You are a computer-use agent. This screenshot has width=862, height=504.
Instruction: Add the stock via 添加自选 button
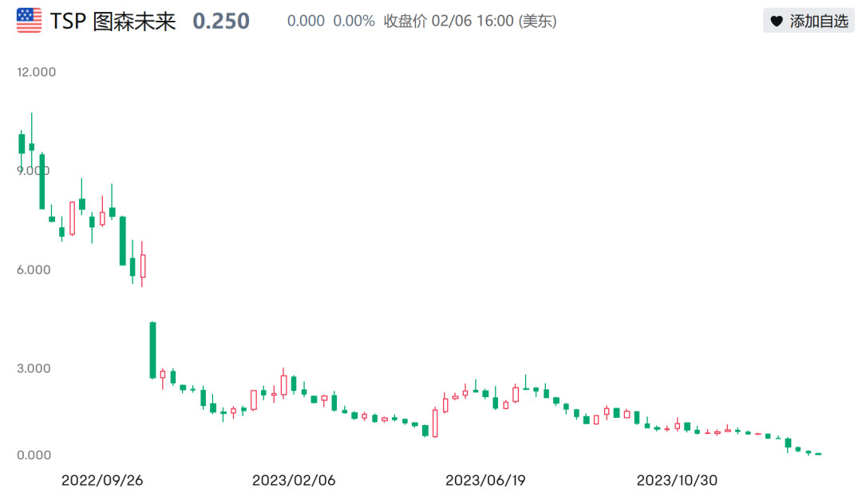point(809,21)
